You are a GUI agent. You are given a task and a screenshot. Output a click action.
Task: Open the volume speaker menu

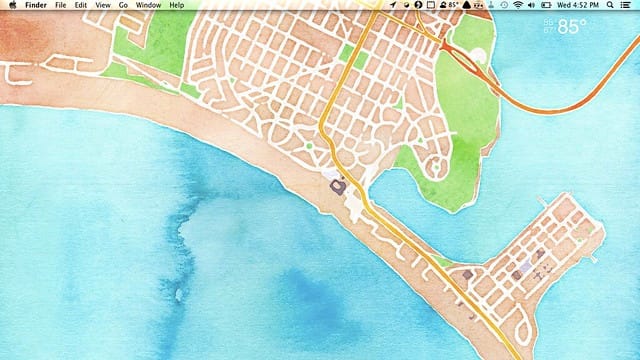(531, 5)
